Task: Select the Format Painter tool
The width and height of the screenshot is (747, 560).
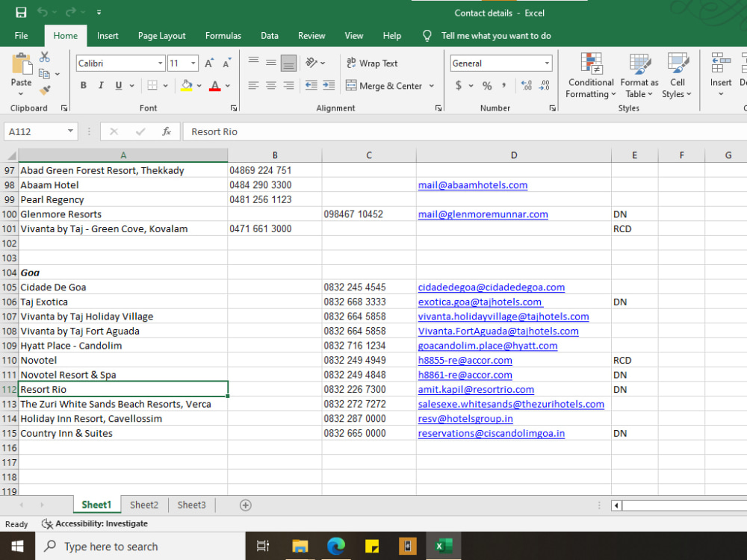Action: (45, 90)
